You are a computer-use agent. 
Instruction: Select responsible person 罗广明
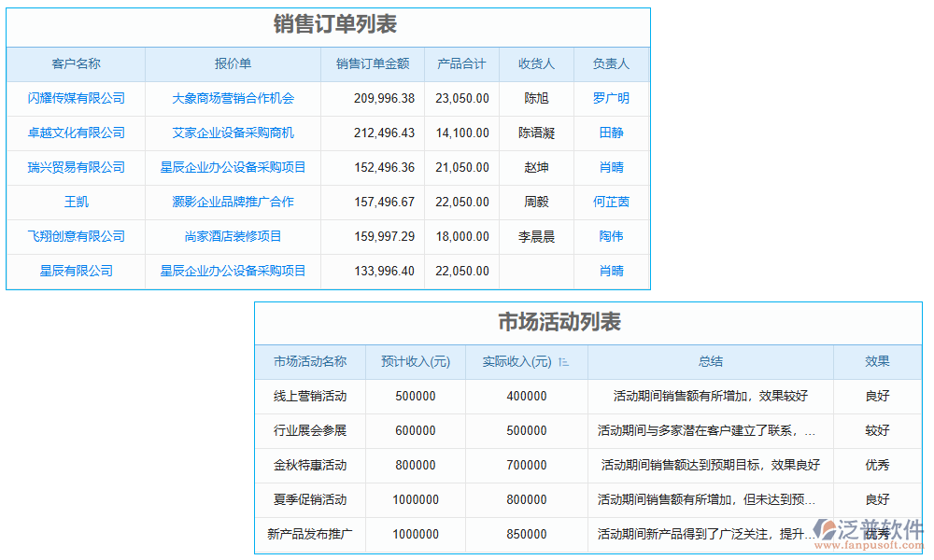tap(611, 99)
